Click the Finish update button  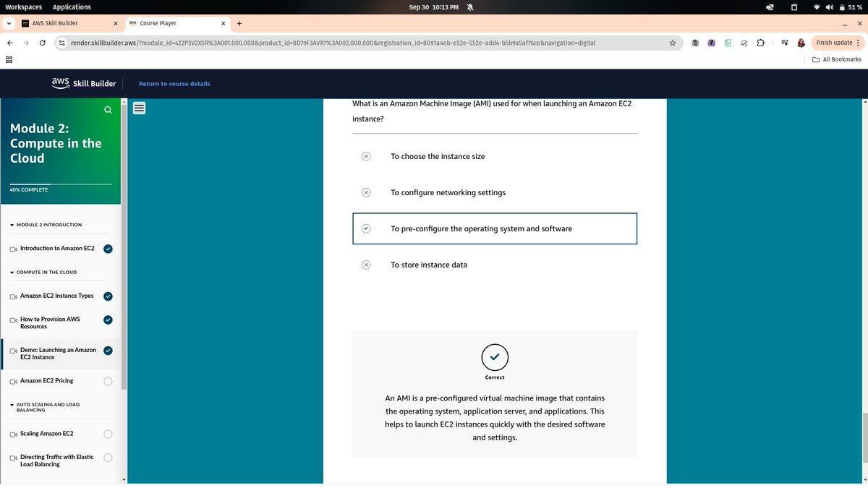838,43
